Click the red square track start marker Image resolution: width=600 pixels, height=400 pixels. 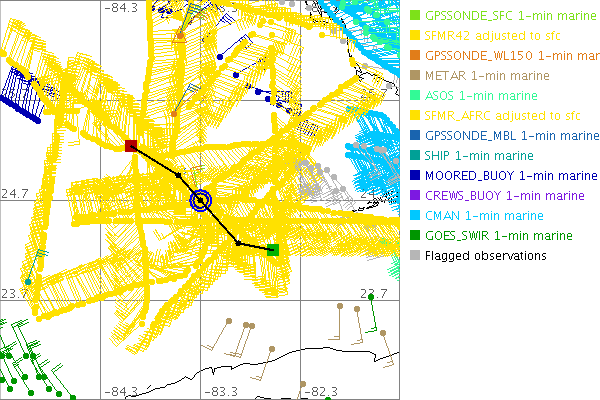(131, 146)
